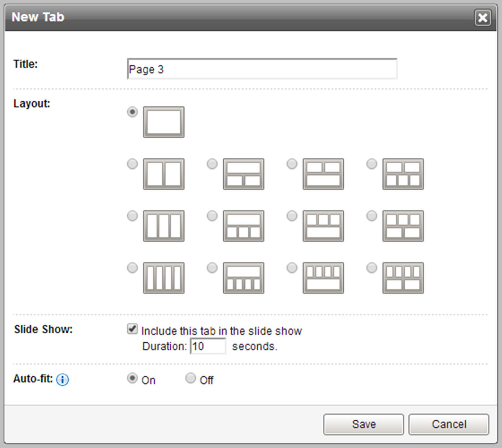Click the Title text field

tap(262, 69)
